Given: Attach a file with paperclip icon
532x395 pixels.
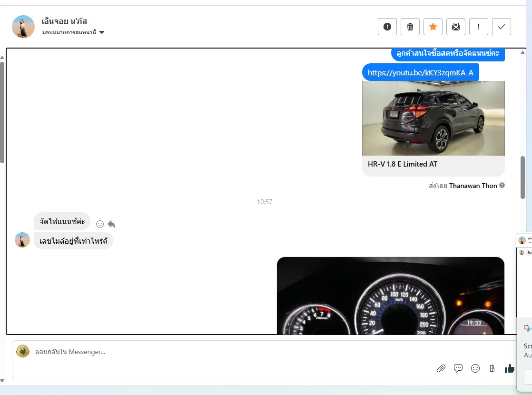Looking at the screenshot, I should coord(441,368).
